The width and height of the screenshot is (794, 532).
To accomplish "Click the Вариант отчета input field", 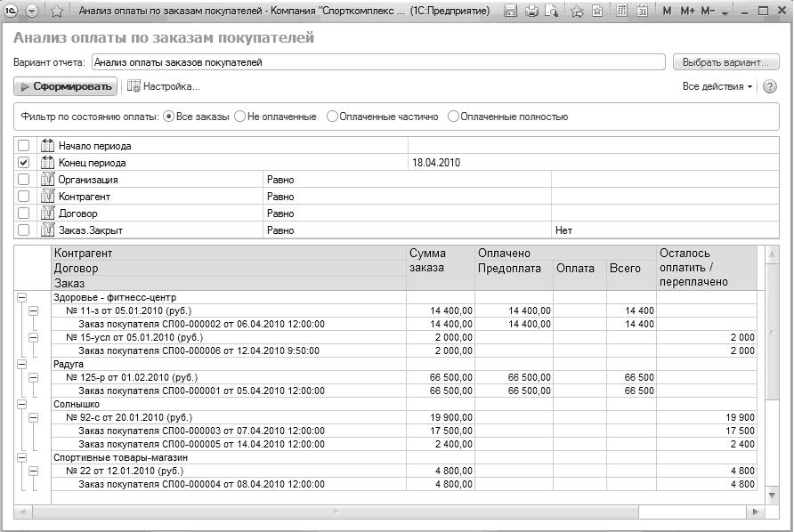I will click(378, 62).
